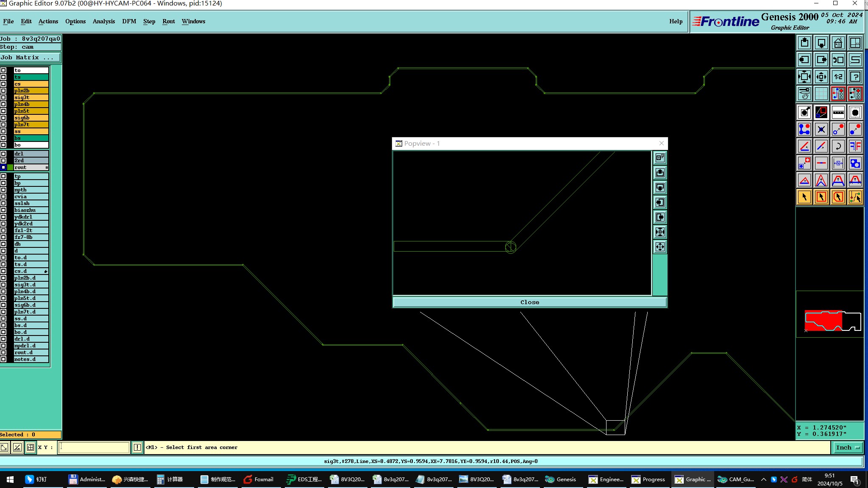The height and width of the screenshot is (488, 868).
Task: Click the grid display icon
Action: [821, 94]
